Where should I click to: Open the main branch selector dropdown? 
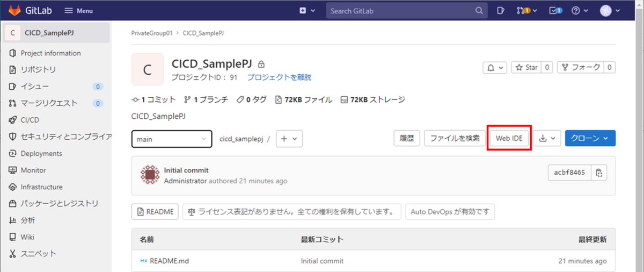[172, 139]
